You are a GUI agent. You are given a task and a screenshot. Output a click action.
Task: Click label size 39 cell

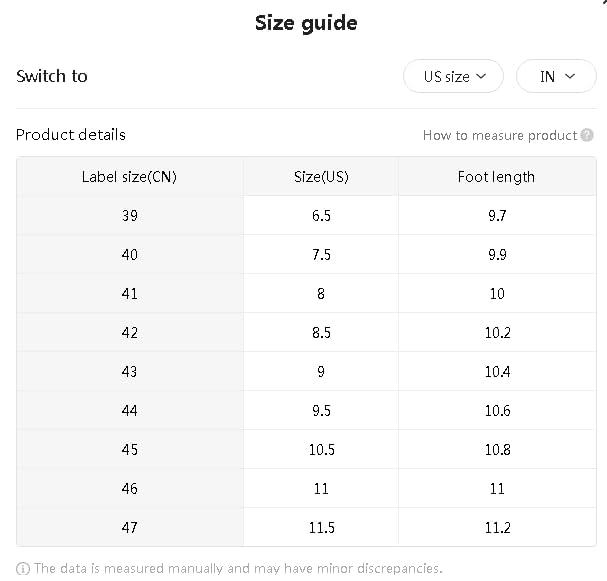pyautogui.click(x=129, y=216)
